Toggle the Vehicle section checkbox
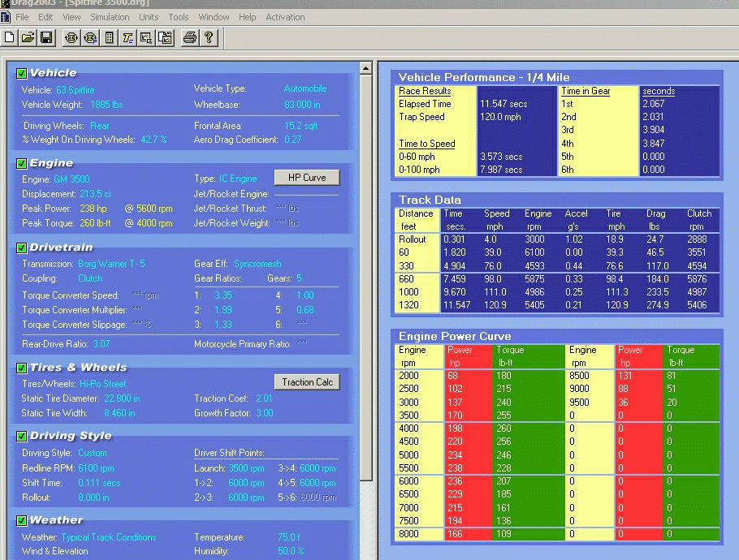 (22, 73)
